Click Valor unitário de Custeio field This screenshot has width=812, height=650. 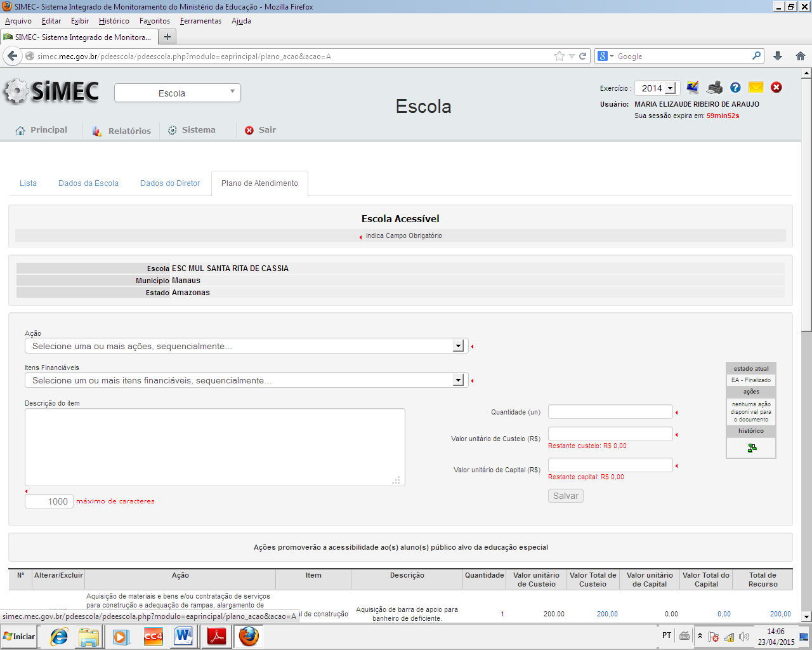coord(610,434)
